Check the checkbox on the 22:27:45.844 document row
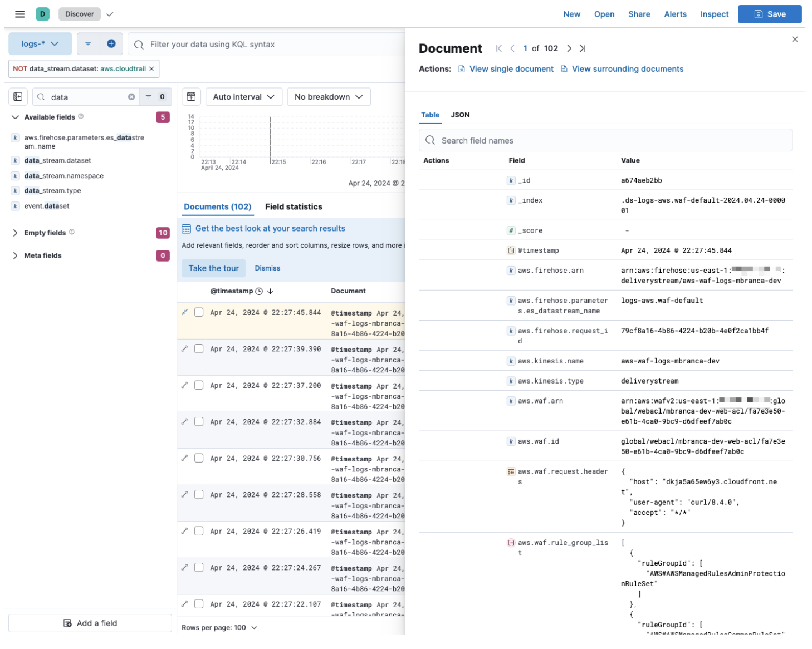Image resolution: width=812 pixels, height=649 pixels. point(199,312)
